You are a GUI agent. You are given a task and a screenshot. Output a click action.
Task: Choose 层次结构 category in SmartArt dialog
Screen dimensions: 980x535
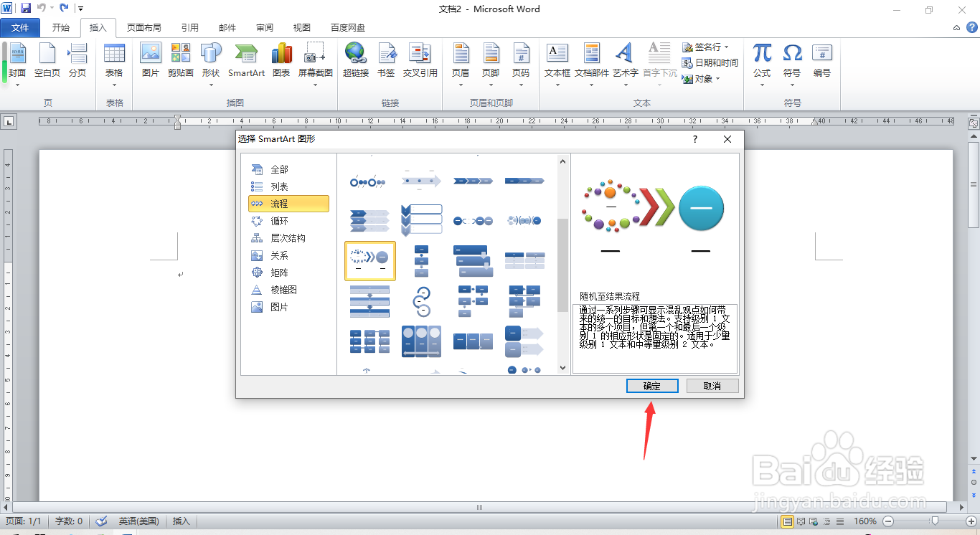coord(288,238)
